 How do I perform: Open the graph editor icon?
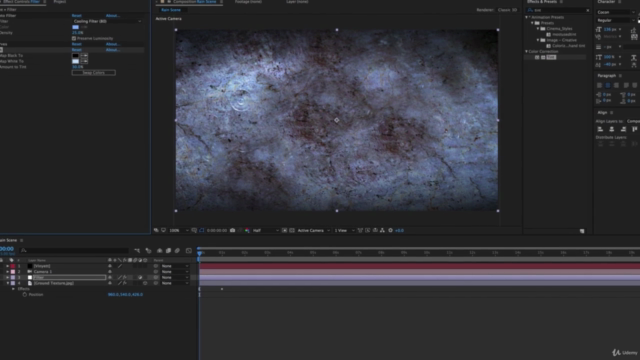(x=189, y=251)
